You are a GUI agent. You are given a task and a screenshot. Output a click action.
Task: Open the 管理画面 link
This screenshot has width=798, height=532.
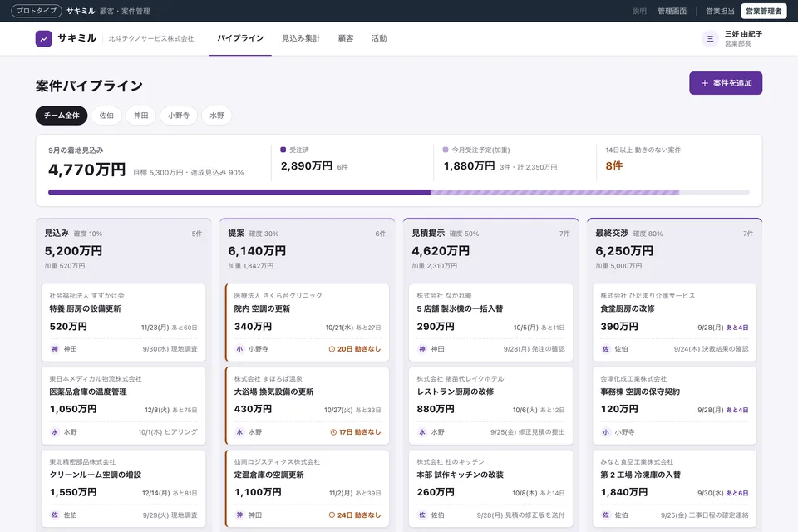click(x=672, y=11)
